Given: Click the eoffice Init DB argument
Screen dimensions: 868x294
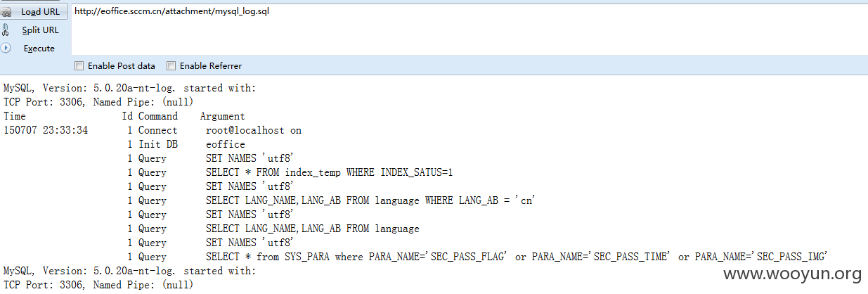Looking at the screenshot, I should (x=226, y=144).
